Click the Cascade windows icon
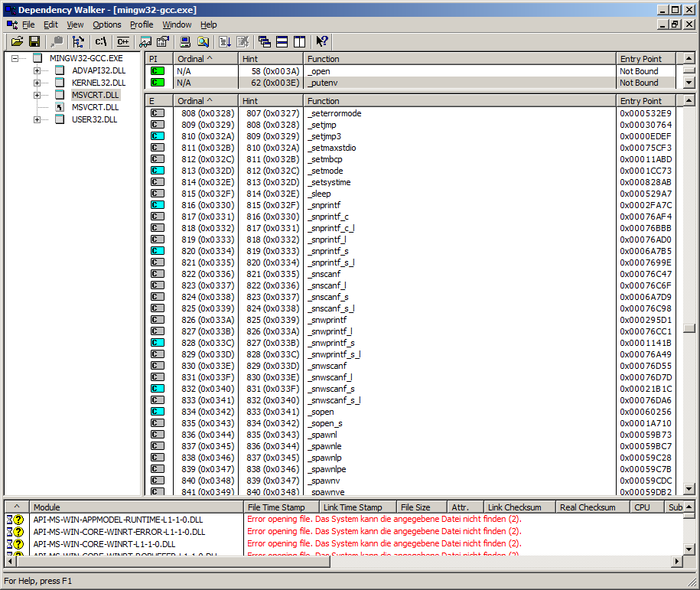The image size is (700, 590). click(x=264, y=41)
